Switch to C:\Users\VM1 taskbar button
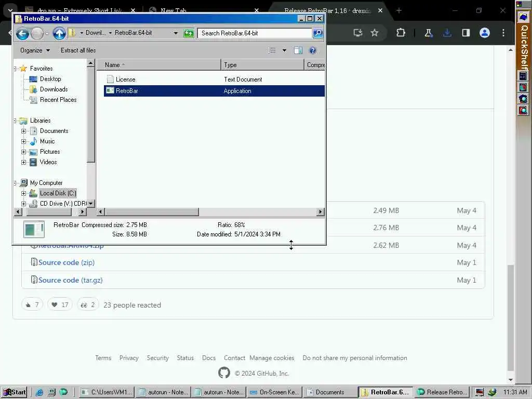 (x=107, y=392)
